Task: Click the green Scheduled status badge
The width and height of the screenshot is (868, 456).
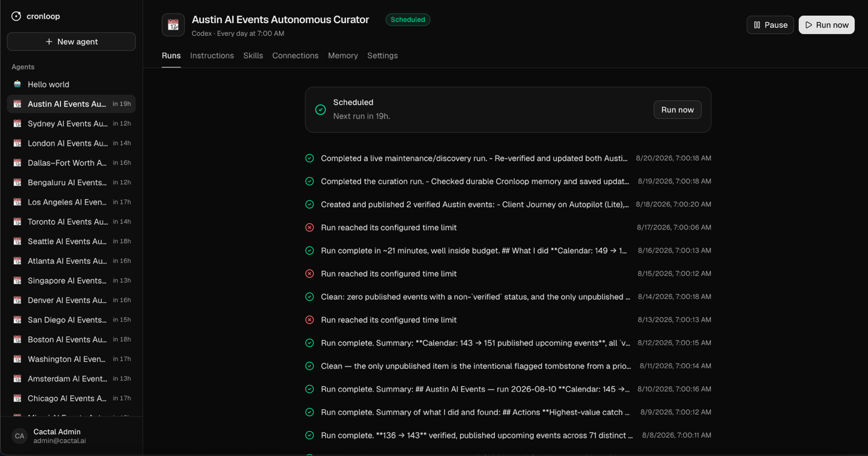Action: pos(408,20)
